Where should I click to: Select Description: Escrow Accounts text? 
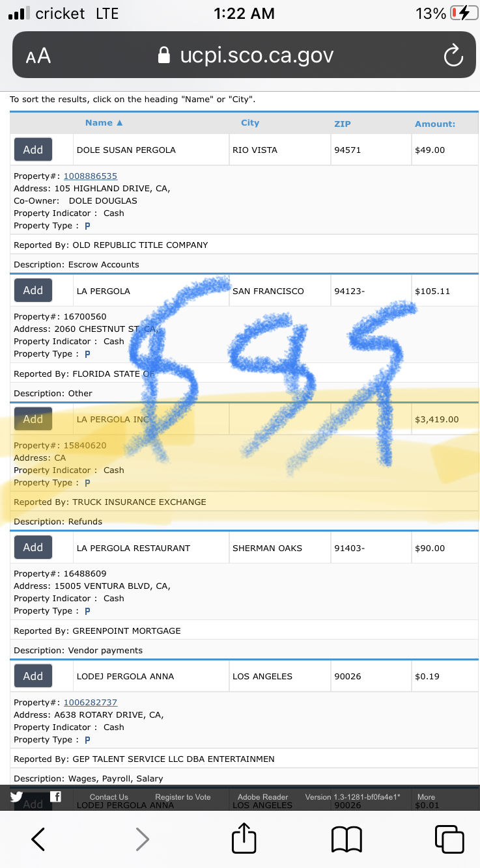tap(76, 265)
